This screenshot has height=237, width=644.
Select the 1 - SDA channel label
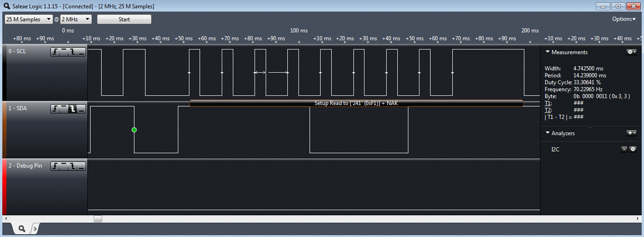pyautogui.click(x=18, y=108)
